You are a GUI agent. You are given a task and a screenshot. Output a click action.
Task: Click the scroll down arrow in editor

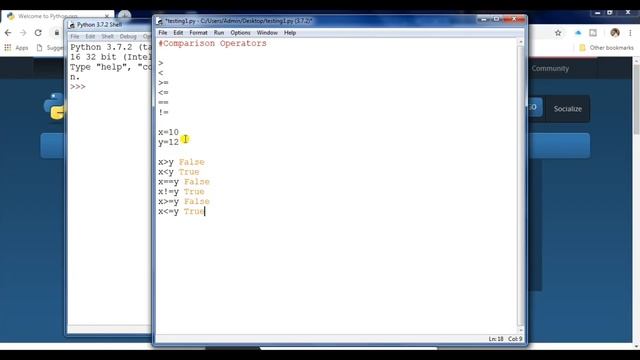(x=521, y=329)
